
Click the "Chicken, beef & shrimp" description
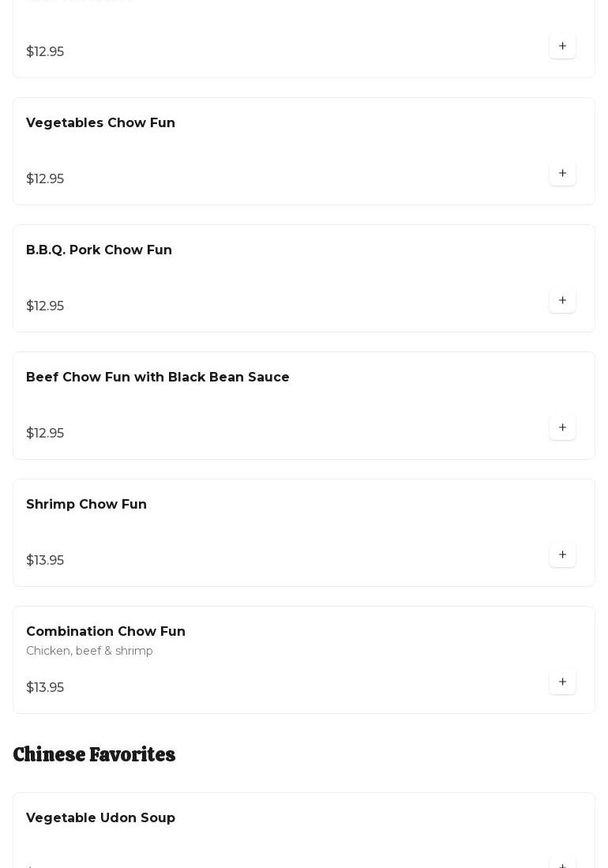[x=89, y=651]
